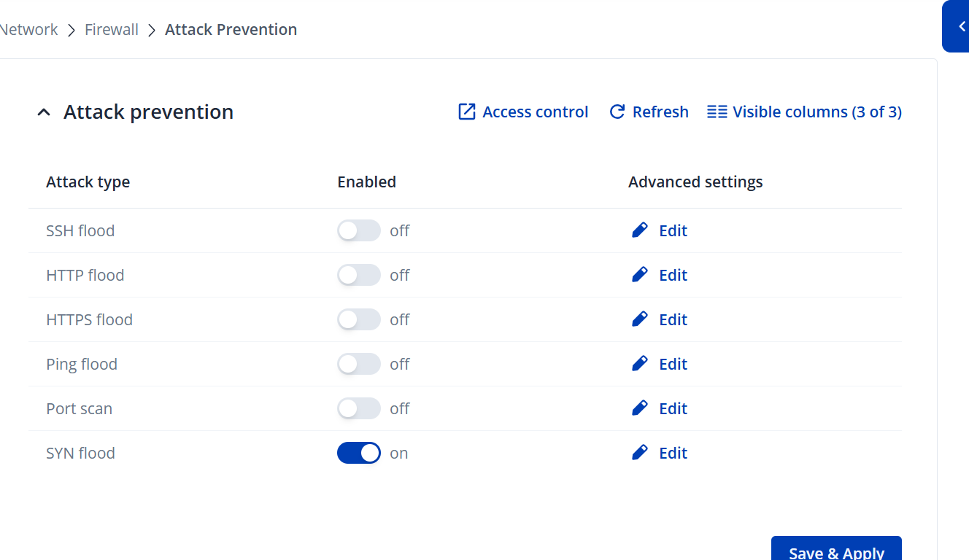969x560 pixels.
Task: Click the Refresh circular arrow icon
Action: [617, 112]
